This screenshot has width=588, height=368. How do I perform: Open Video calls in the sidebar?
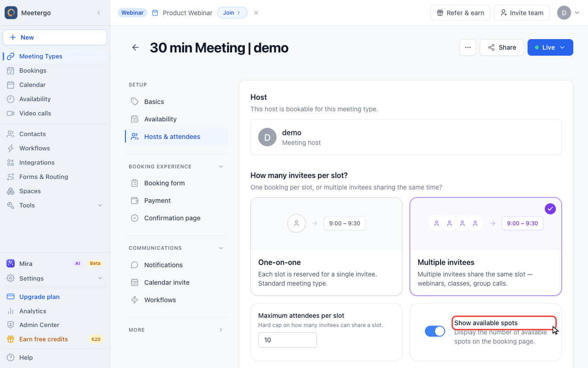55,113
